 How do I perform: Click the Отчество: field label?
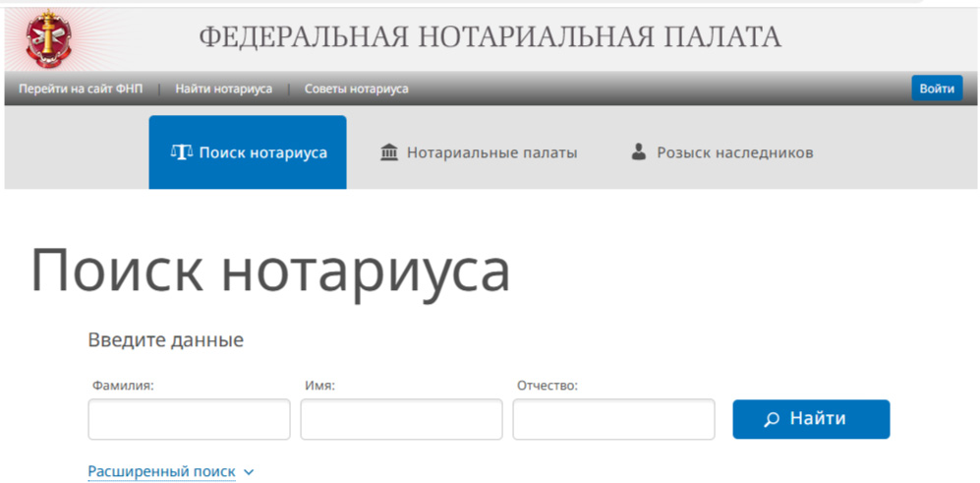(x=548, y=386)
